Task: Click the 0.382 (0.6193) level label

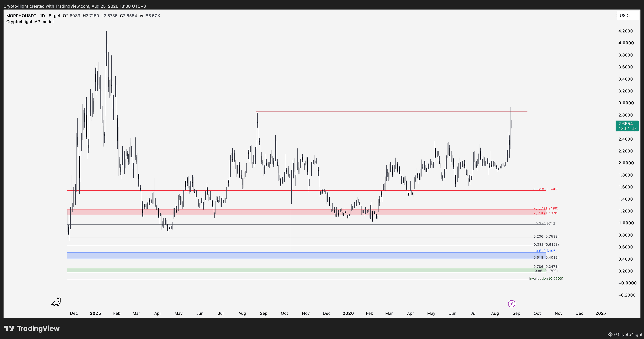Action: pos(546,244)
